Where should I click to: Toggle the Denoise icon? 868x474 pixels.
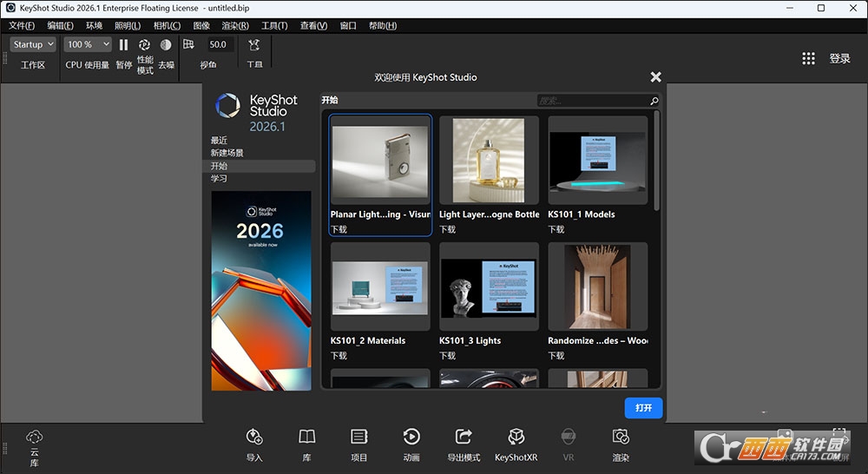point(166,45)
